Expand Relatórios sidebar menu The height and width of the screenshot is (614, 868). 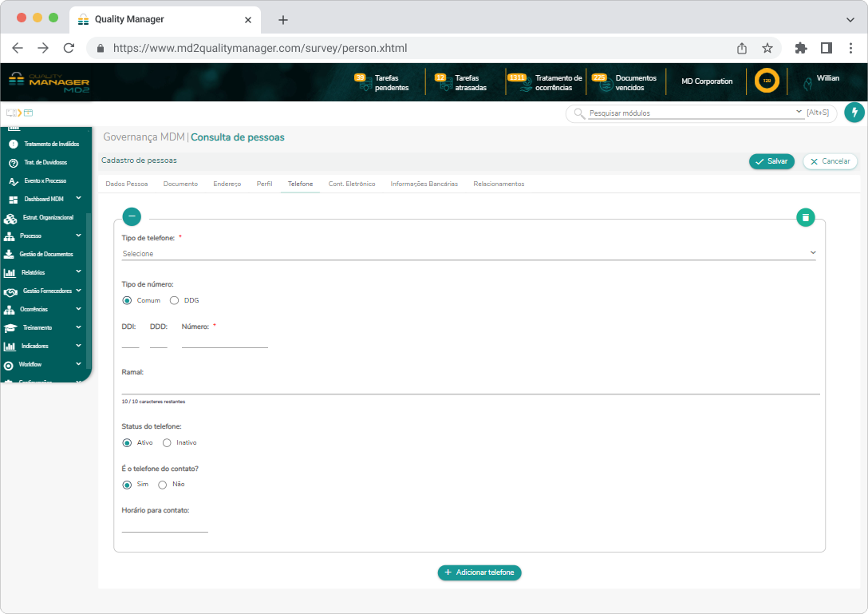point(44,272)
